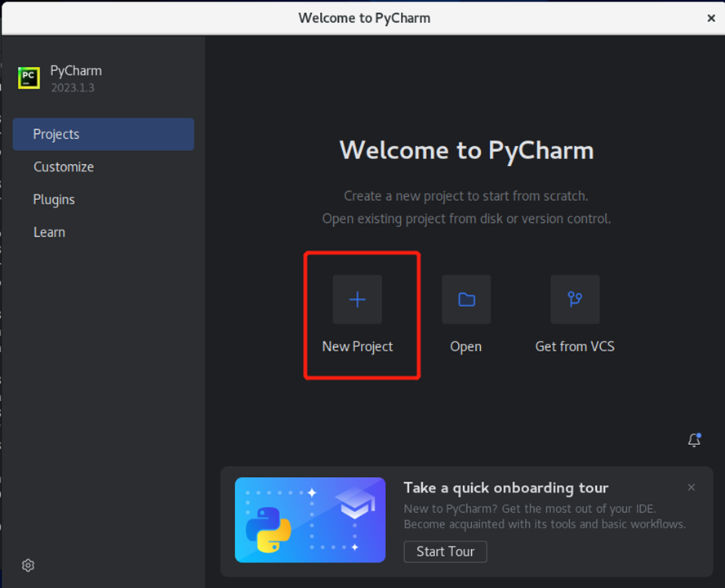
Task: Click the PyCharm name in sidebar
Action: pyautogui.click(x=76, y=71)
